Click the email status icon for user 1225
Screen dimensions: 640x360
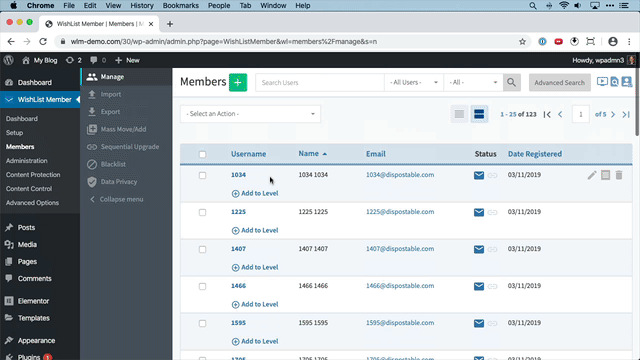click(x=479, y=212)
